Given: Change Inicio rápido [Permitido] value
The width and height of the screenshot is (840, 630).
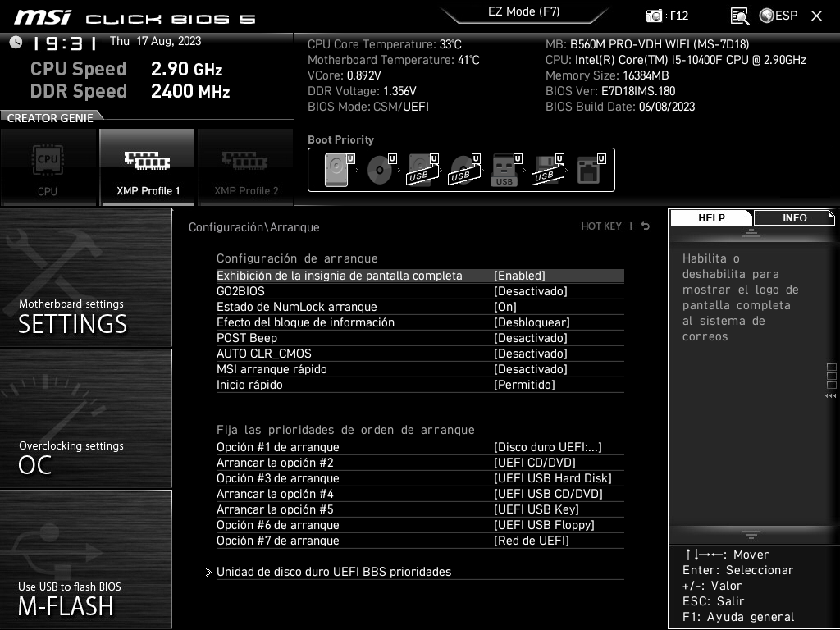Looking at the screenshot, I should point(524,384).
